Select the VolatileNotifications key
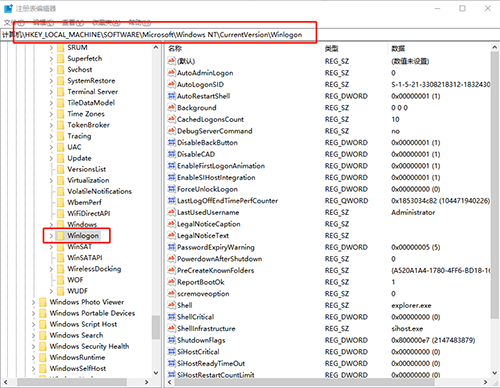Viewport: 500px width, 388px height. point(99,191)
